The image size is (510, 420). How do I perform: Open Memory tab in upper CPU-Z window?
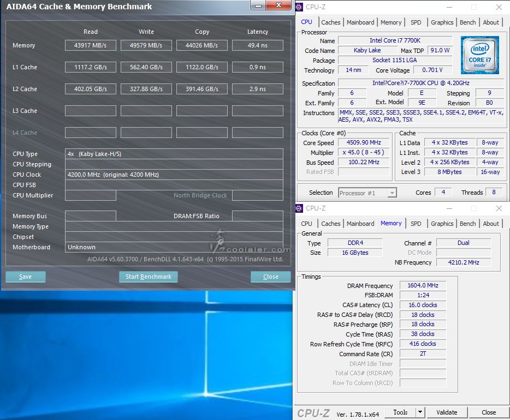[x=391, y=22]
